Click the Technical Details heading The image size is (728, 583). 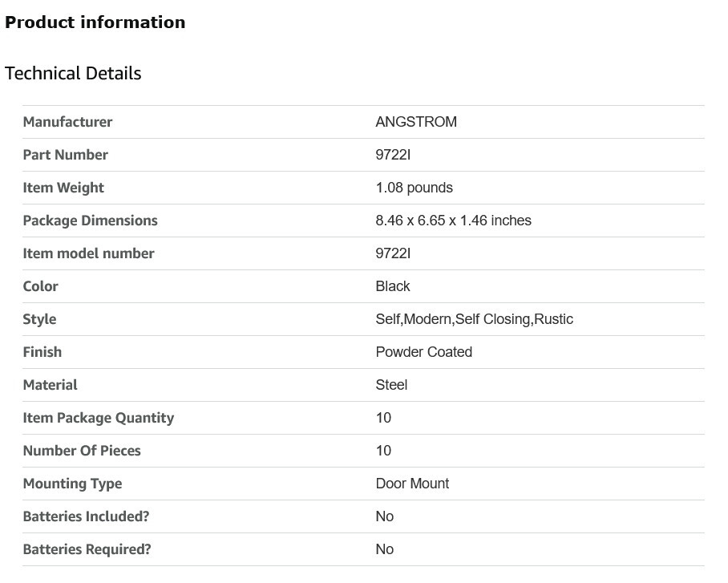73,74
